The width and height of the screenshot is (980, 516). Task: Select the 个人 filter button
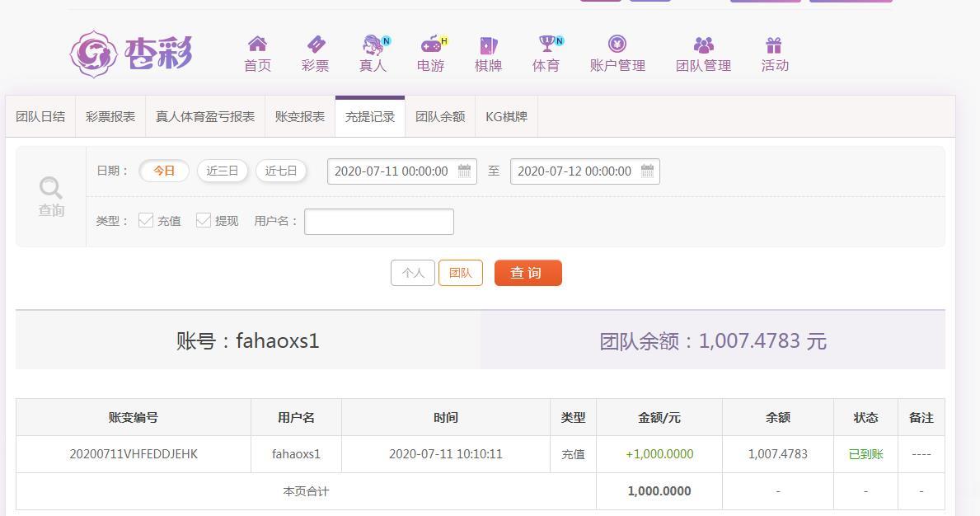(412, 273)
